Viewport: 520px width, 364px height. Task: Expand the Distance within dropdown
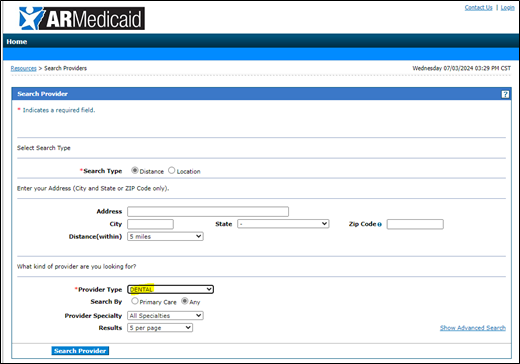coord(165,236)
